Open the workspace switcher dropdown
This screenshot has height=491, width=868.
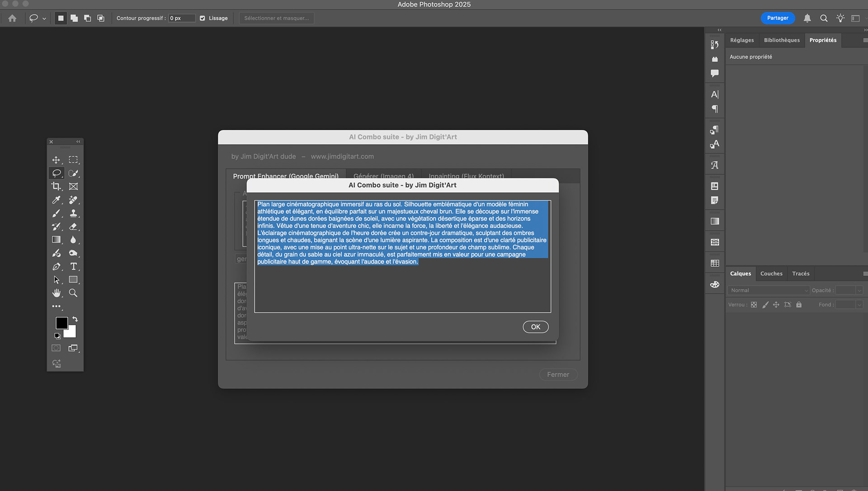856,18
